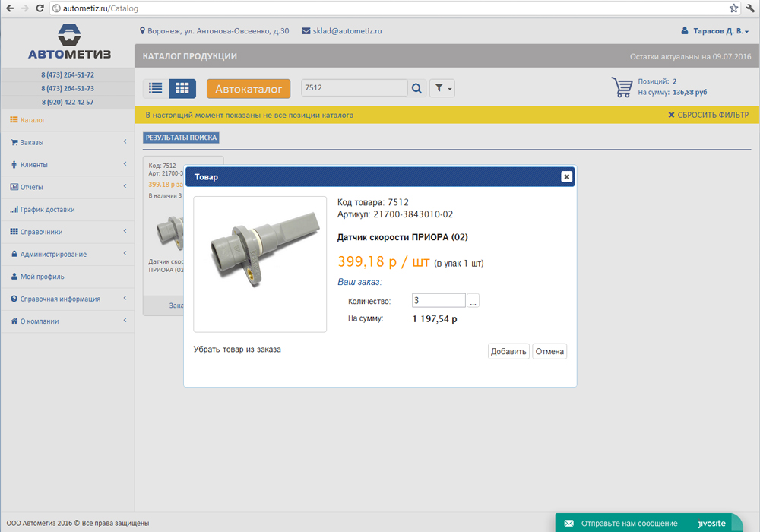The width and height of the screenshot is (760, 532).
Task: Click the search magnifier icon
Action: click(x=417, y=88)
